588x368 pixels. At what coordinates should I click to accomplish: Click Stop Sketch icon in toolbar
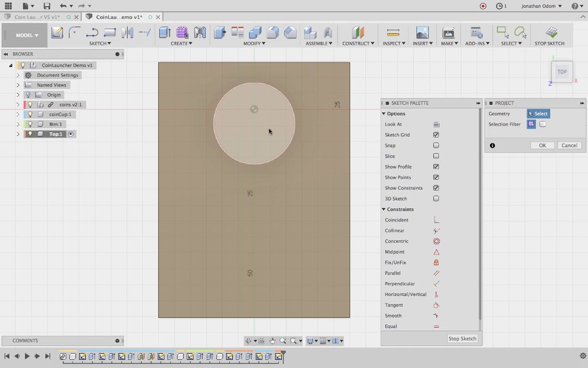(x=551, y=33)
